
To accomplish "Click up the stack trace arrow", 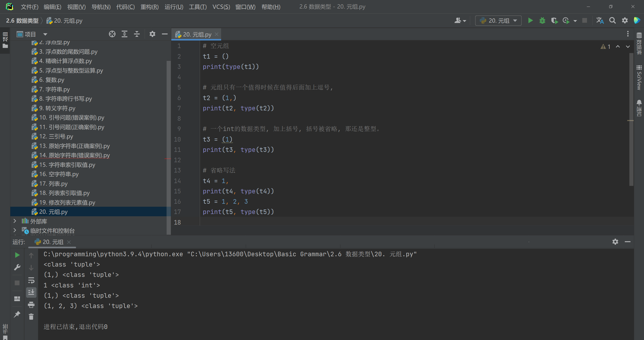I will coord(31,256).
